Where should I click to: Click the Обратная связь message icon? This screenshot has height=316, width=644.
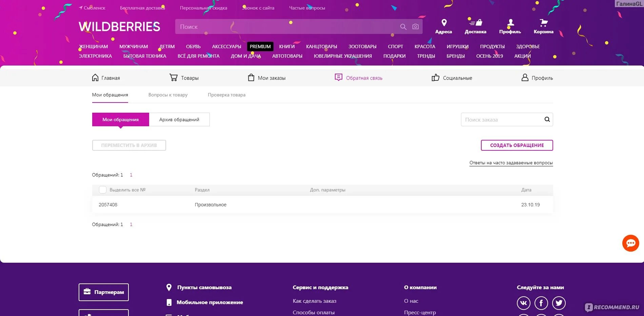pyautogui.click(x=338, y=78)
